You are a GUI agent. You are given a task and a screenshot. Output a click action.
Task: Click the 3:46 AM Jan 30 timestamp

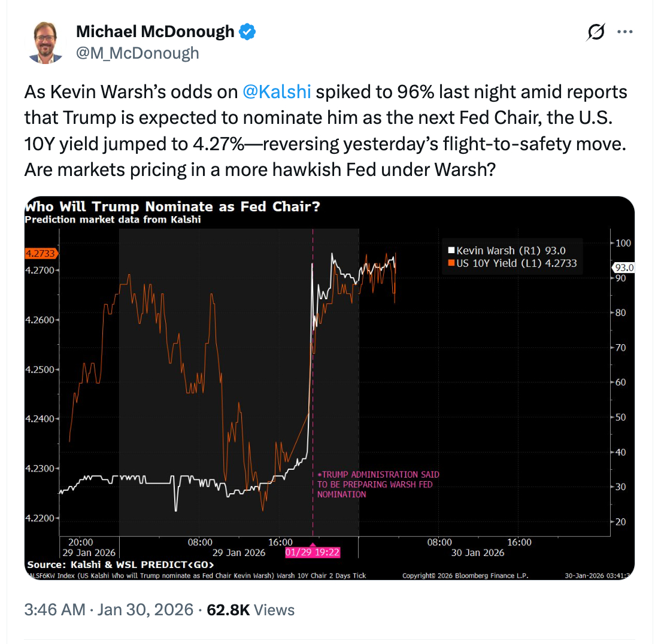(109, 610)
